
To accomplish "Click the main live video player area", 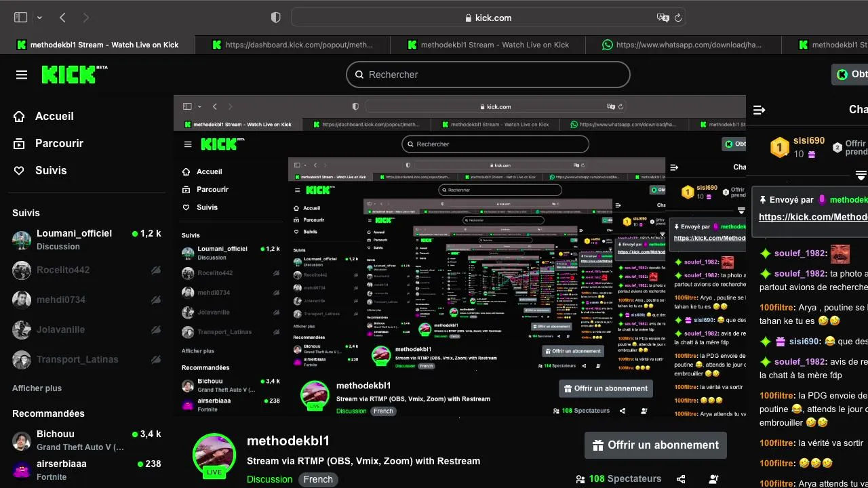I will click(460, 257).
